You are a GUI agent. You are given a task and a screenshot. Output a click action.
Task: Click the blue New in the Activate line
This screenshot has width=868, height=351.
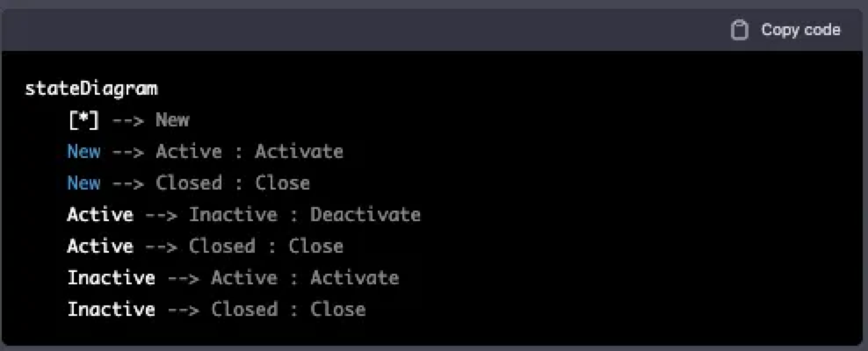(83, 152)
